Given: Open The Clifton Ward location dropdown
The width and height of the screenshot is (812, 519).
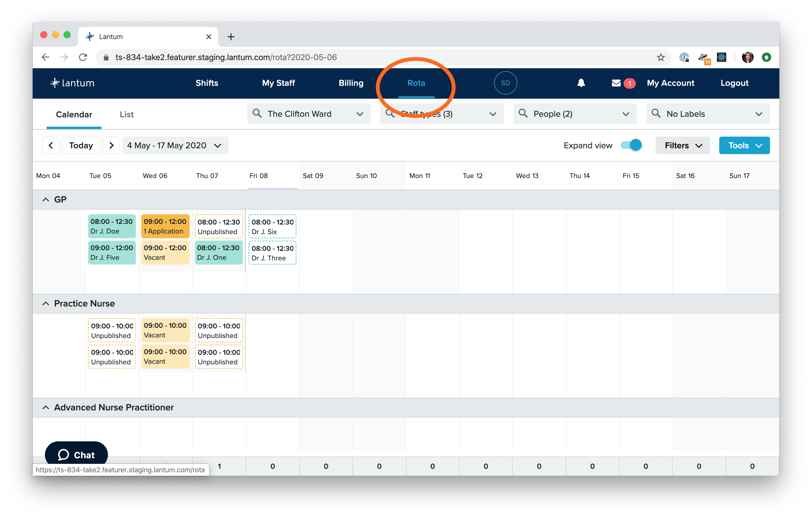Looking at the screenshot, I should tap(309, 114).
